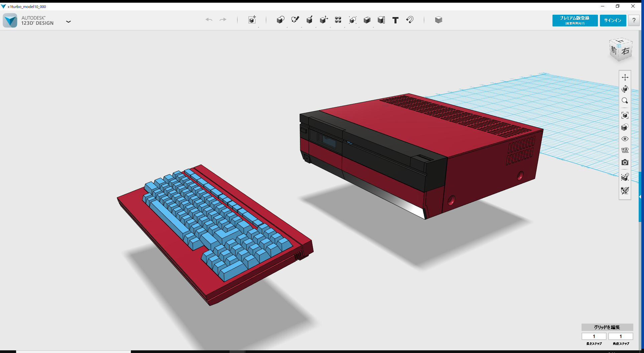Screen dimensions: 644x353
Task: Select the Snap magnet tool
Action: 410,20
